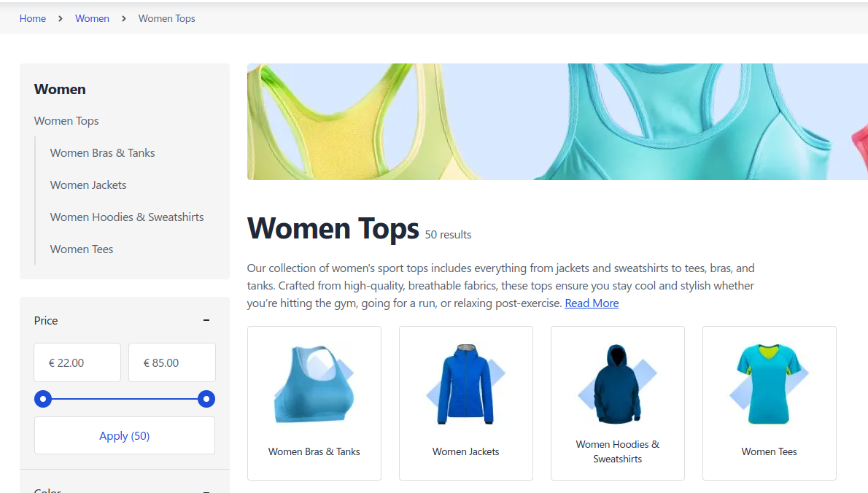
Task: Open Women Bras & Tanks sidebar category
Action: pyautogui.click(x=103, y=153)
